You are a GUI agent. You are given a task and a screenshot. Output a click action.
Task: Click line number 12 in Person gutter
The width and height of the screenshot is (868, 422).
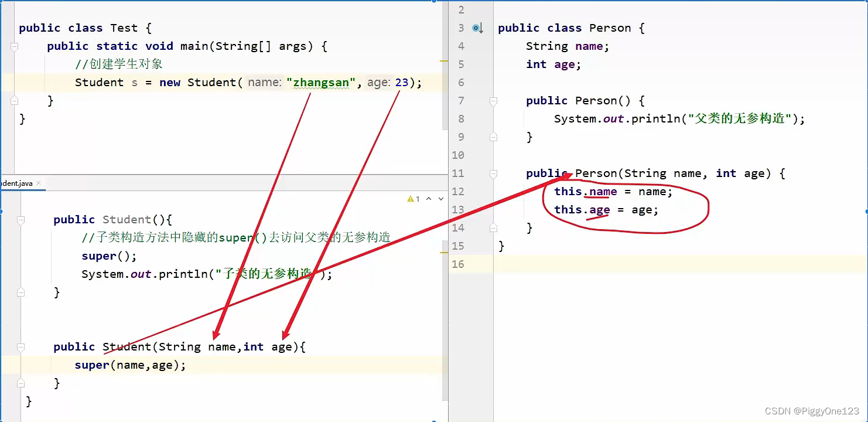point(458,192)
